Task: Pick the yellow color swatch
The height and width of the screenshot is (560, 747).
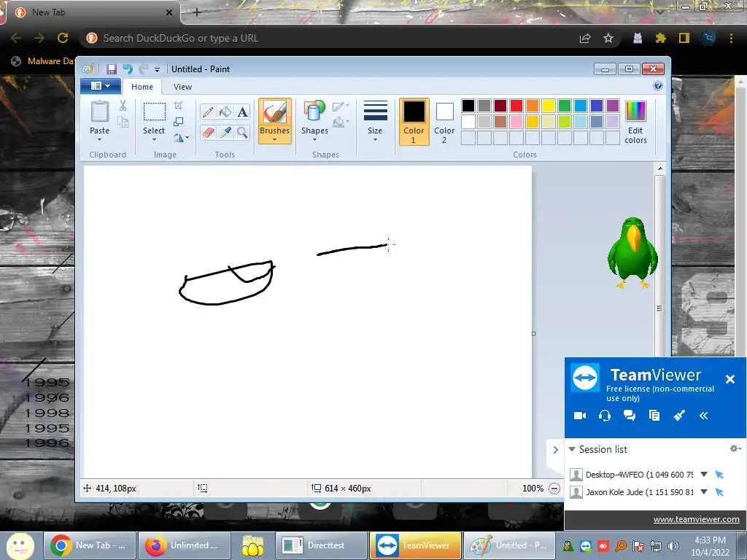Action: (549, 105)
